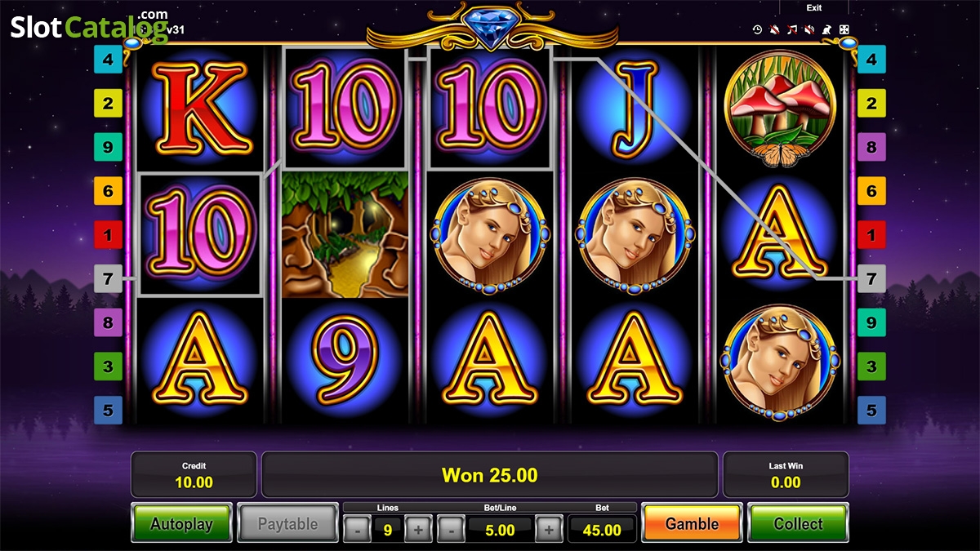980x551 pixels.
Task: Decrease Bet/Line with minus button
Action: pyautogui.click(x=451, y=530)
